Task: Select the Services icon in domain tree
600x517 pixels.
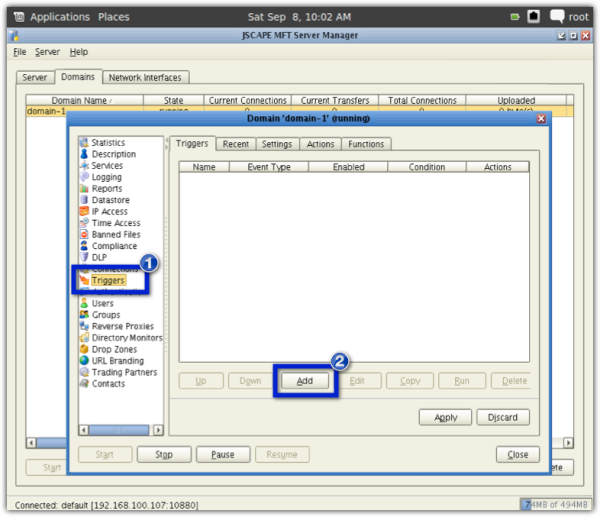Action: [x=84, y=166]
